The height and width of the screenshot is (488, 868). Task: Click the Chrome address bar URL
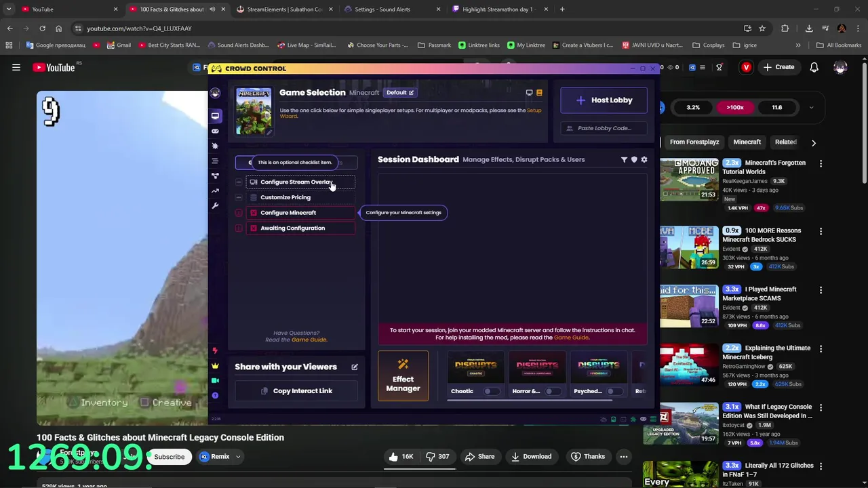click(139, 28)
